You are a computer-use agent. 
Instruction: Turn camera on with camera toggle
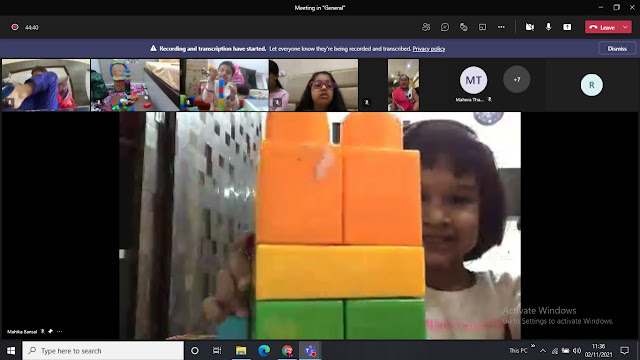coord(530,27)
